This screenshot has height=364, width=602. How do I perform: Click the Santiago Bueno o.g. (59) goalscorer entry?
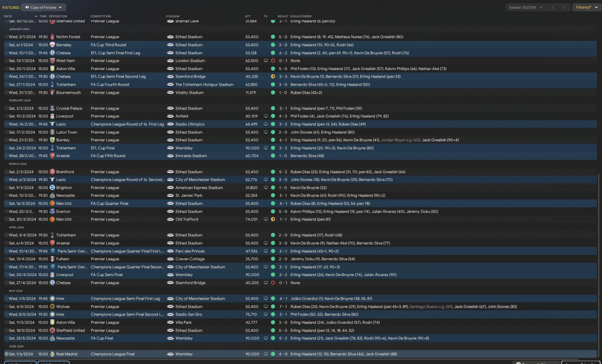pyautogui.click(x=431, y=307)
